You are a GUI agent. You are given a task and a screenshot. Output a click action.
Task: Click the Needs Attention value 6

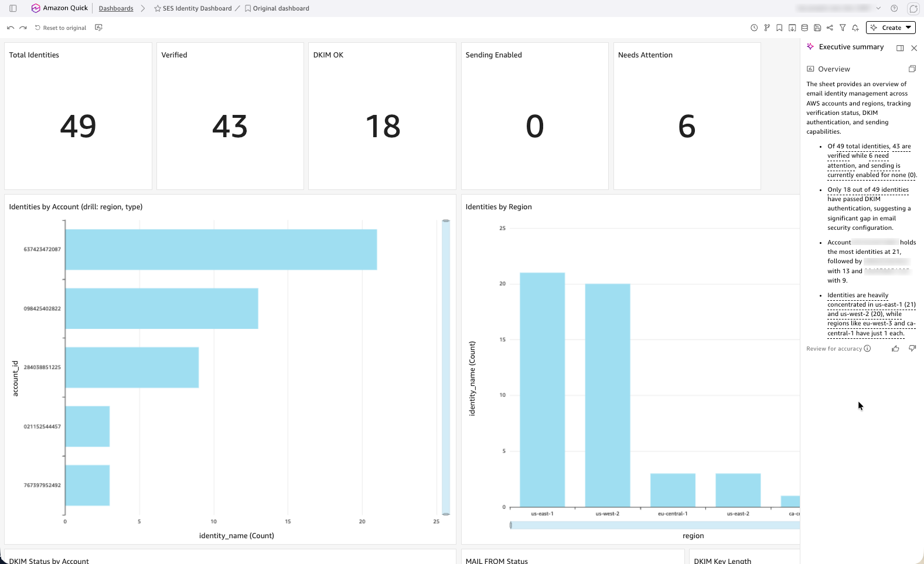(x=687, y=126)
